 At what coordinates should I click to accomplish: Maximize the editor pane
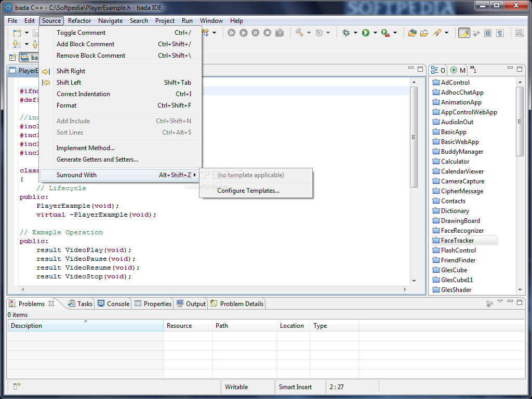[420, 69]
